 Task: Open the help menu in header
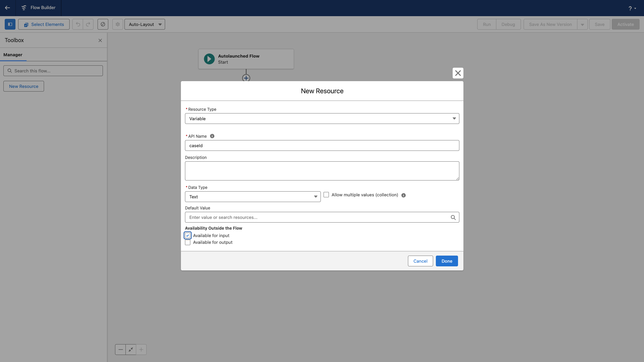coord(632,8)
